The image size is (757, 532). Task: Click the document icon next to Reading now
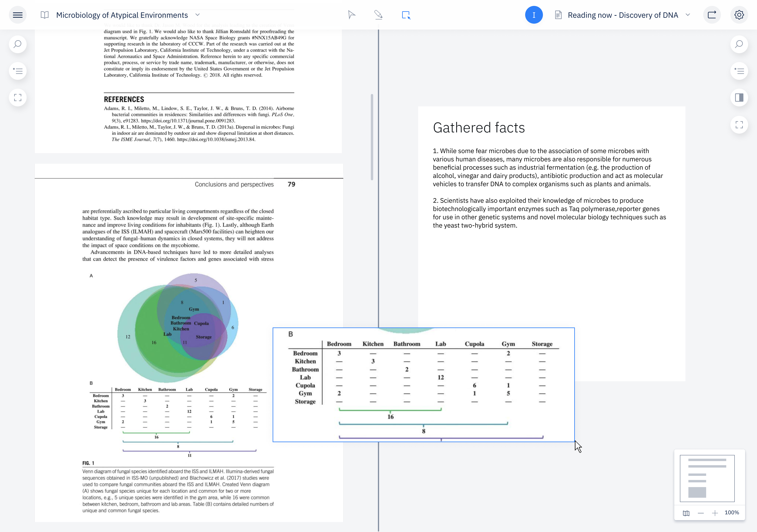[x=558, y=15]
